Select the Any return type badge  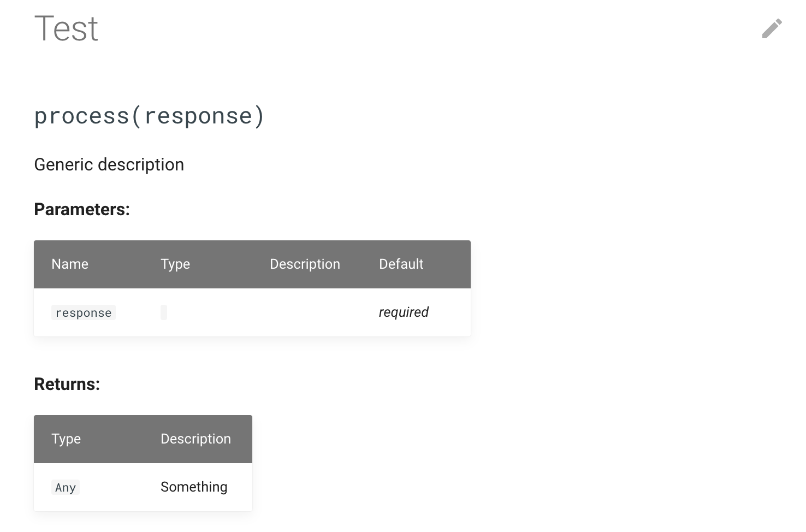tap(65, 487)
